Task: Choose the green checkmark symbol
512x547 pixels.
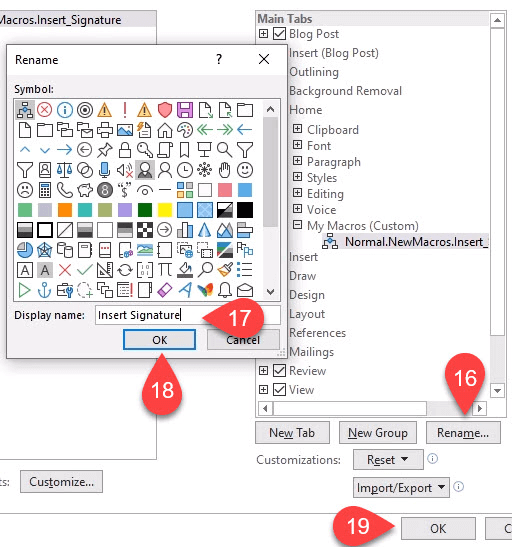Action: [x=85, y=270]
